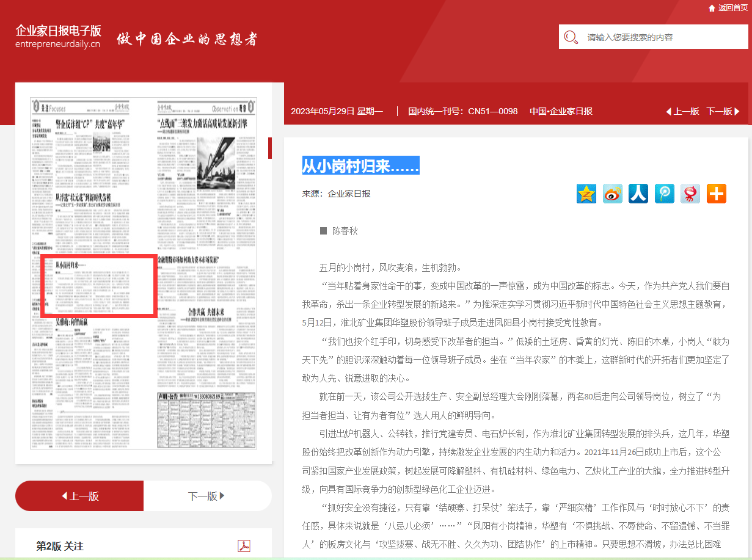Click the red mascot share icon

point(690,194)
